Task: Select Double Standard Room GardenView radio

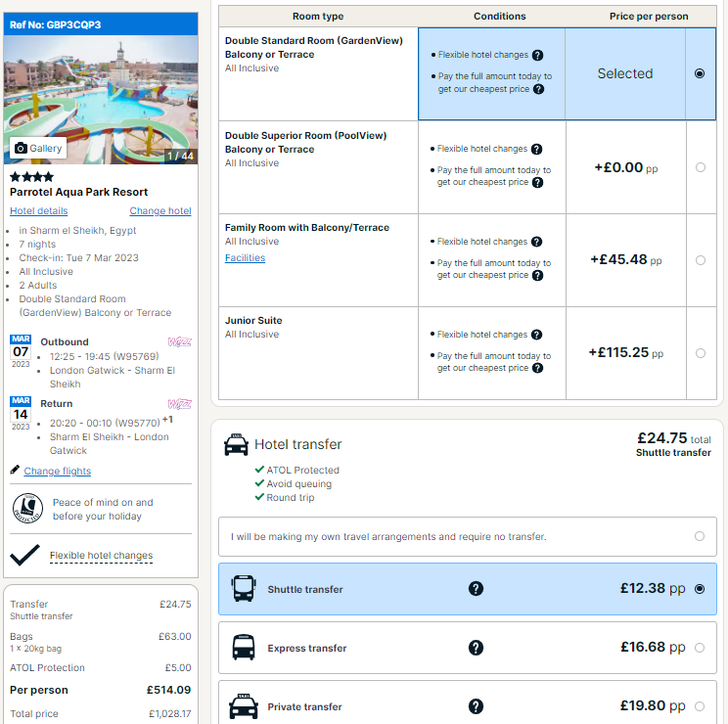Action: [x=700, y=73]
